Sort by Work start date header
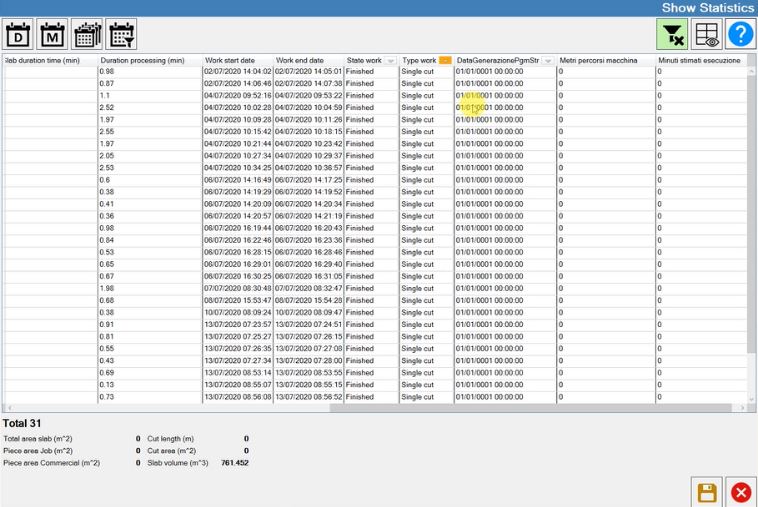 pos(230,60)
